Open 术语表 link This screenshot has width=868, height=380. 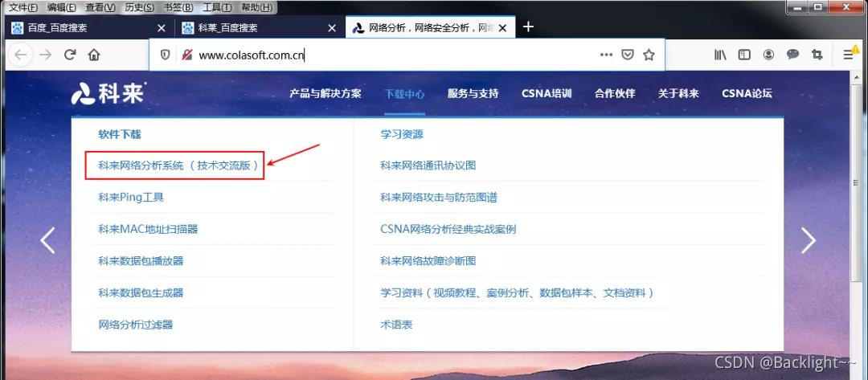pyautogui.click(x=395, y=325)
